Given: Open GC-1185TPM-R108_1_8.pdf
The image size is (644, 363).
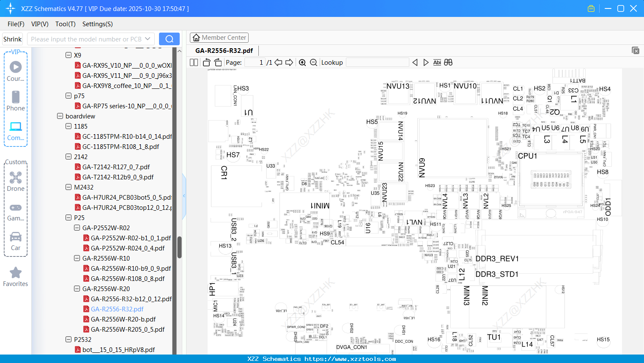Looking at the screenshot, I should pos(117,146).
